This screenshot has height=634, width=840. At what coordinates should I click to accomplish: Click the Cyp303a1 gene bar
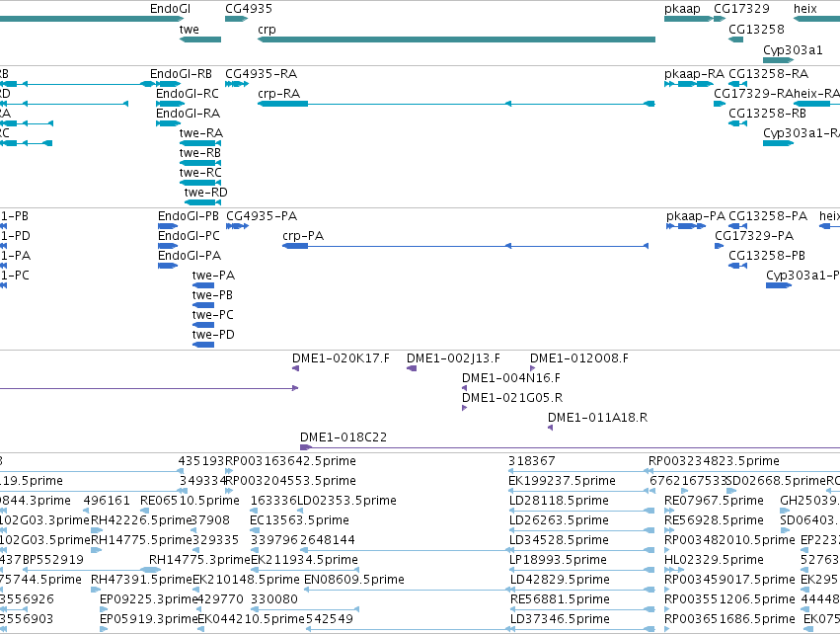[x=778, y=59]
